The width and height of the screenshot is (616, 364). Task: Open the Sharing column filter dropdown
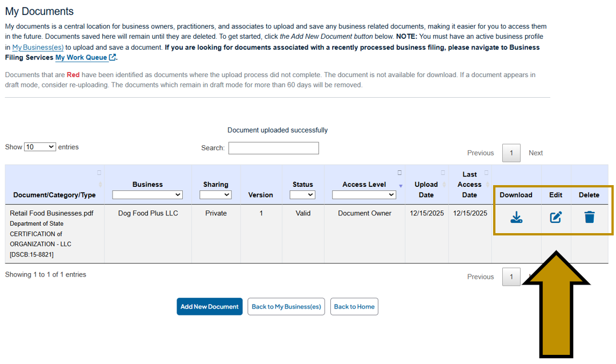215,194
